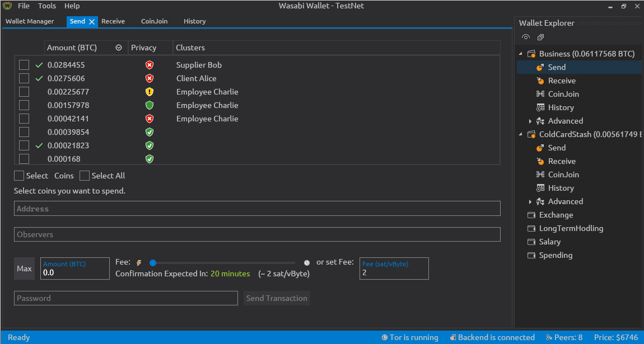This screenshot has height=344, width=644.
Task: Click the Peers status icon
Action: tap(549, 337)
